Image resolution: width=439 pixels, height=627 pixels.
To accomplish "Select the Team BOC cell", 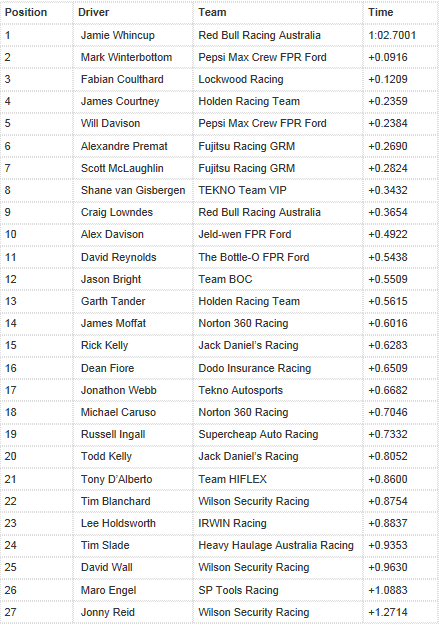I will [x=225, y=279].
